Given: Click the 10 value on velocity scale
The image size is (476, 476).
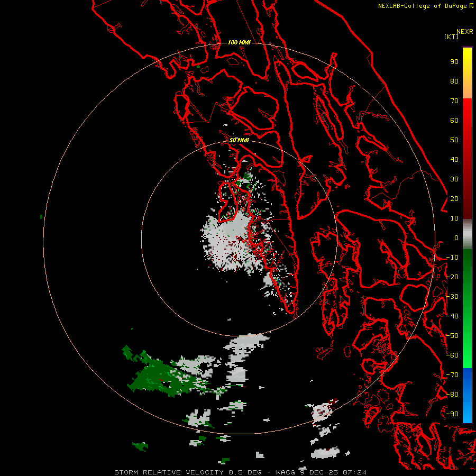Looking at the screenshot, I should pos(454,218).
